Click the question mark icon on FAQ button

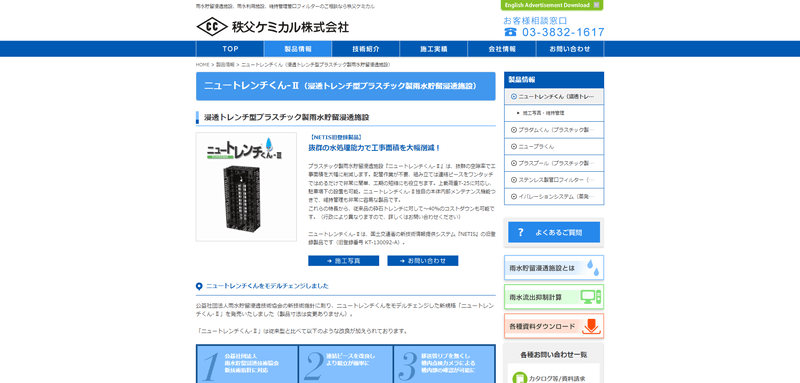coord(520,233)
